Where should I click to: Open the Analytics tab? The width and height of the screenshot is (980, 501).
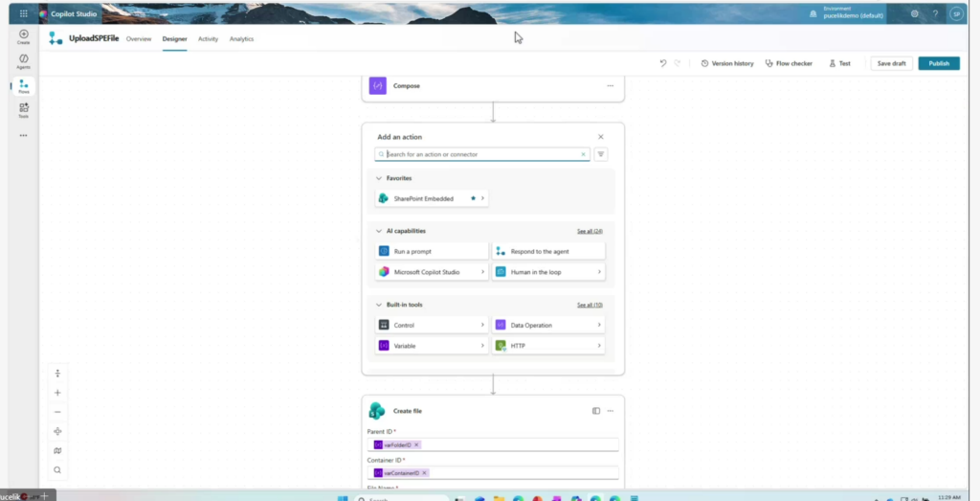(x=241, y=38)
